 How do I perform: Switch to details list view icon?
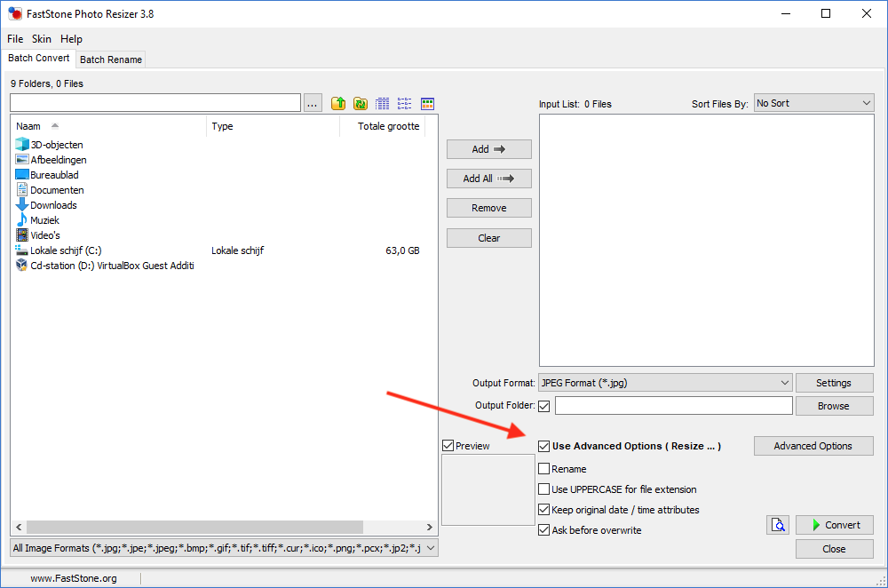(x=383, y=104)
